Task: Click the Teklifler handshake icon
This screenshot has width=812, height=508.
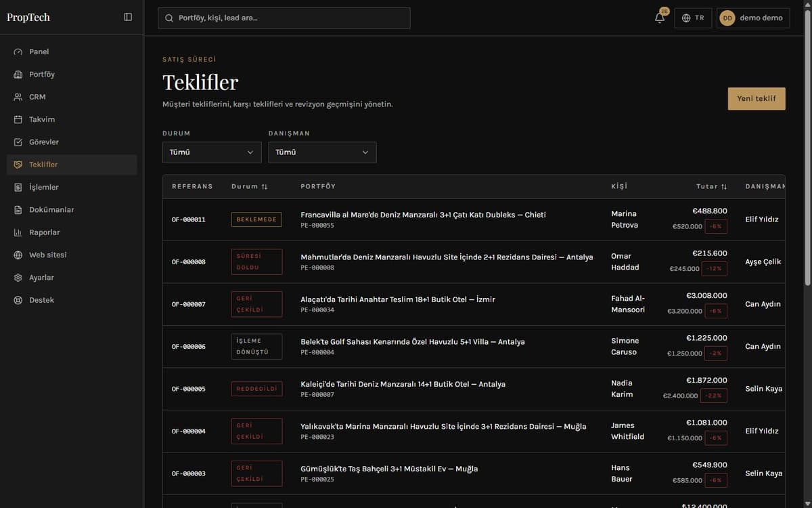Action: (18, 165)
